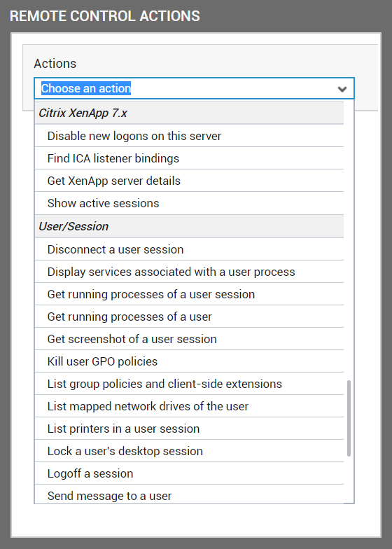Pick 'Get running processes of a user'
392x549 pixels.
[x=189, y=317]
